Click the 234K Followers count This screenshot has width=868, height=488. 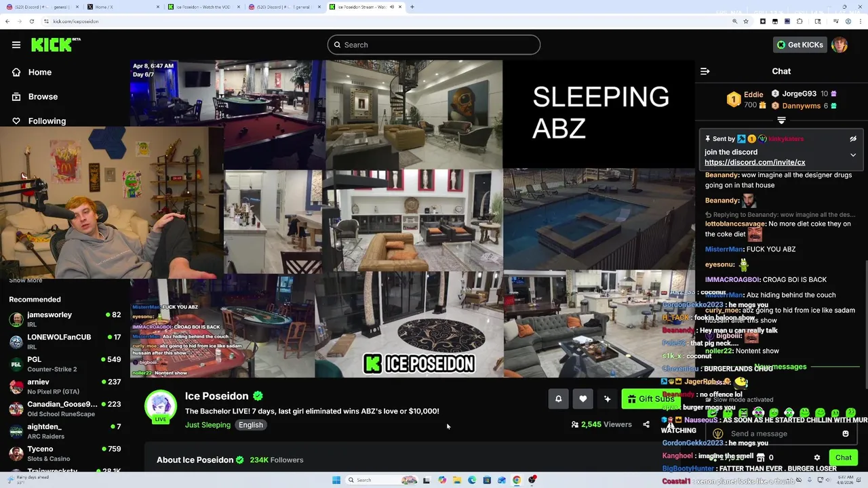276,460
